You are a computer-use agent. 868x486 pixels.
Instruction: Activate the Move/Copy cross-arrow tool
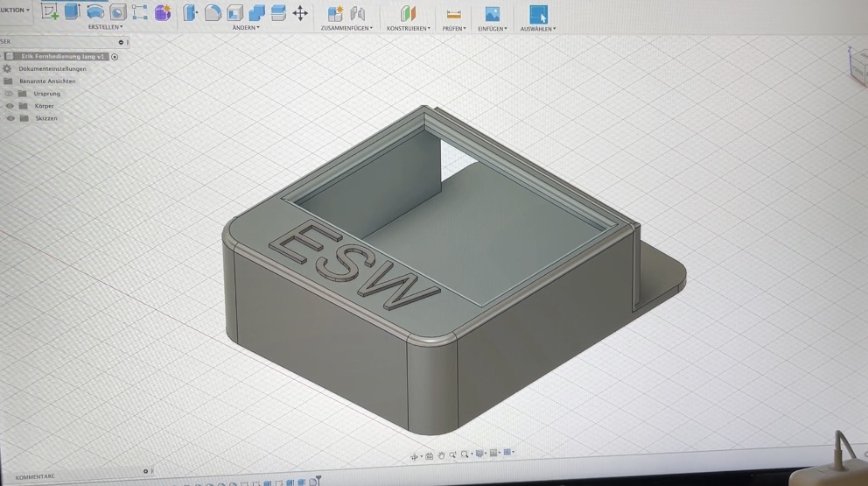[x=300, y=13]
